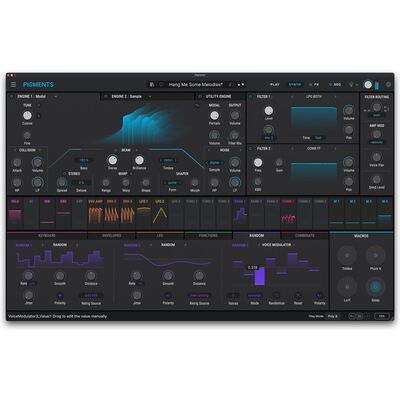Open the hamburger main menu
The width and height of the screenshot is (400, 400).
pos(13,85)
